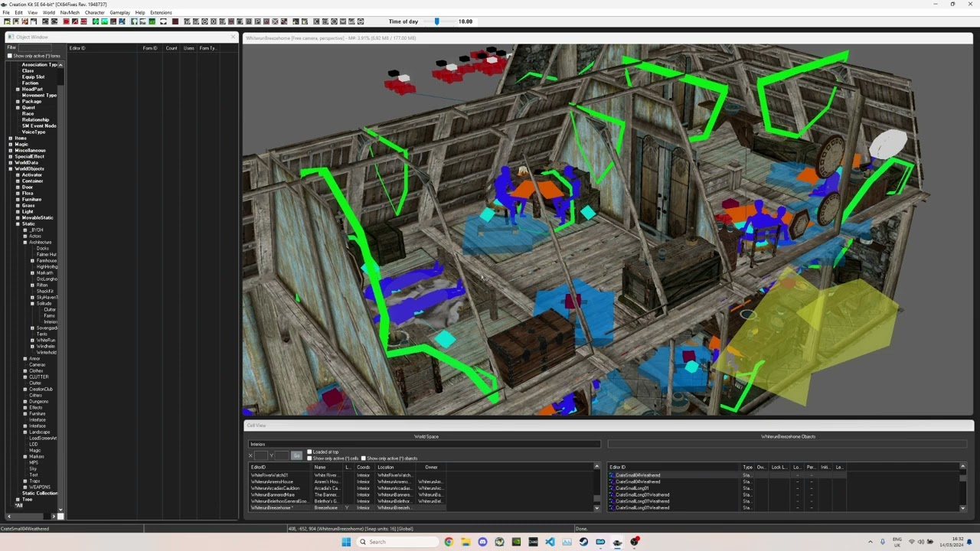Expand the SpecialEffect tree node
Screen dimensions: 980x551
pyautogui.click(x=11, y=157)
